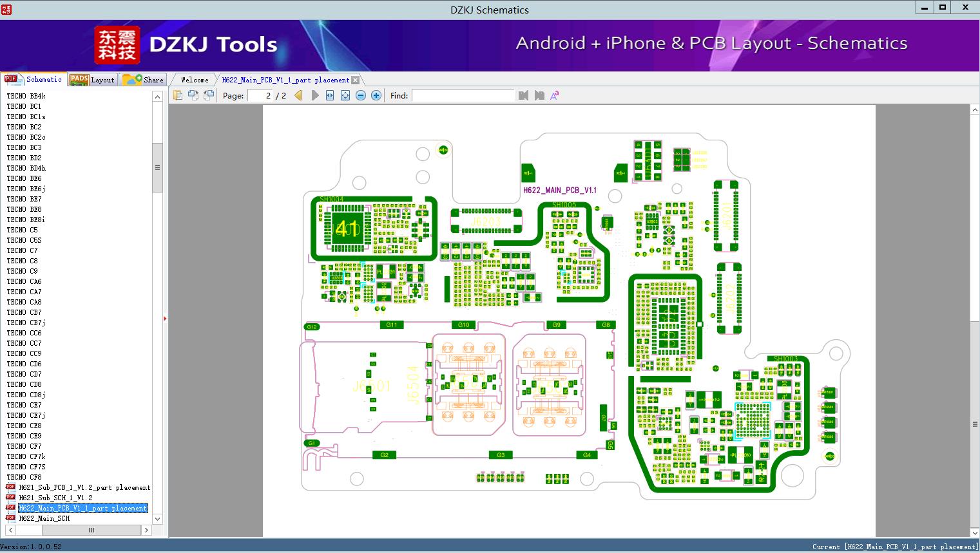980x553 pixels.
Task: Go to the next page
Action: pyautogui.click(x=314, y=95)
